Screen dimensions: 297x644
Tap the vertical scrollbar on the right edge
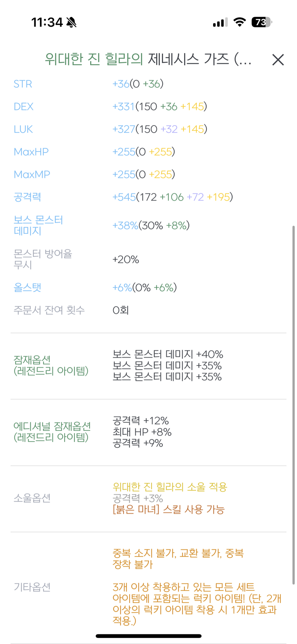[x=294, y=405]
